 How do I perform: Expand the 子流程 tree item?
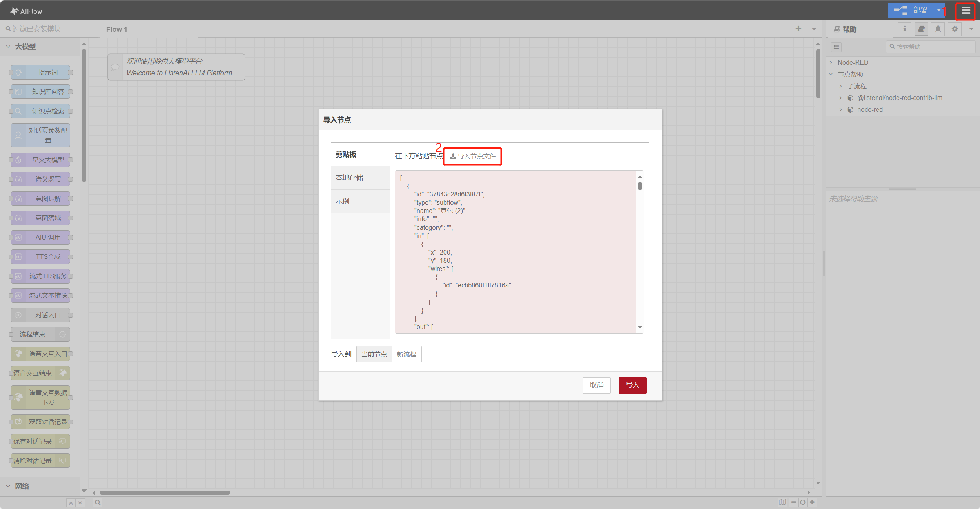[840, 86]
